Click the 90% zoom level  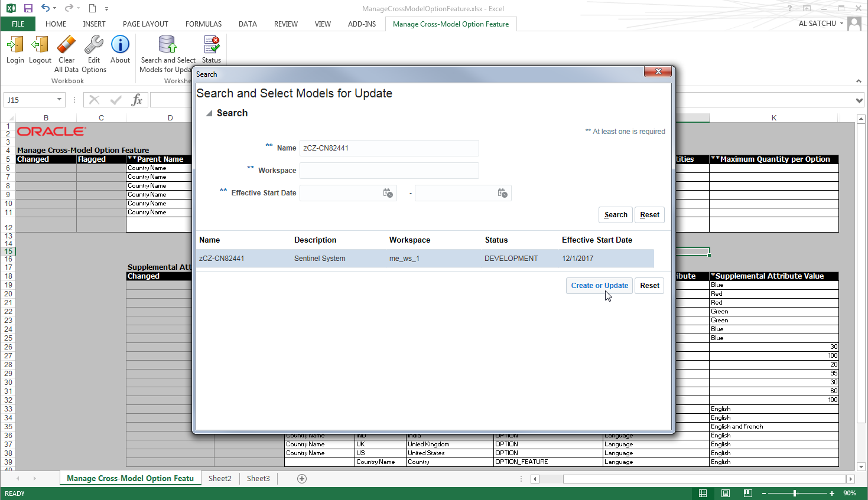point(850,494)
